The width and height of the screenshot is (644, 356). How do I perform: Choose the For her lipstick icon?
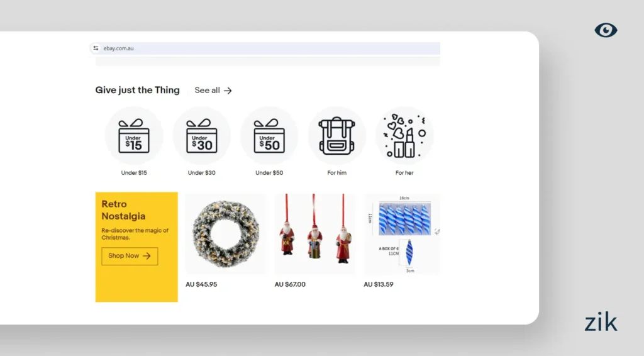(x=404, y=136)
